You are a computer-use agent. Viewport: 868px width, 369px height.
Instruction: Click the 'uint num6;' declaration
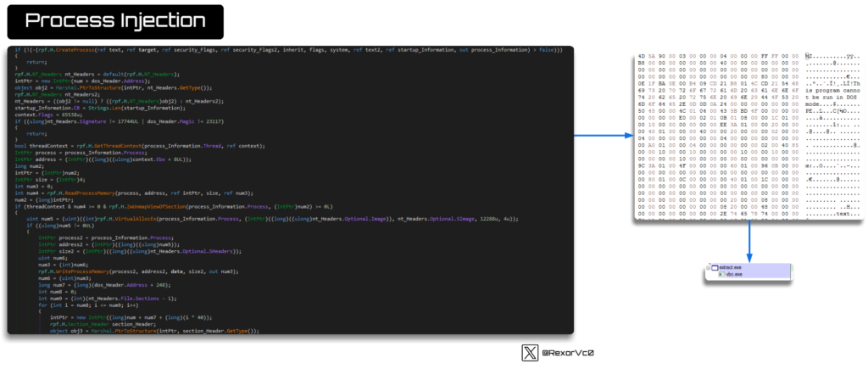[x=53, y=258]
